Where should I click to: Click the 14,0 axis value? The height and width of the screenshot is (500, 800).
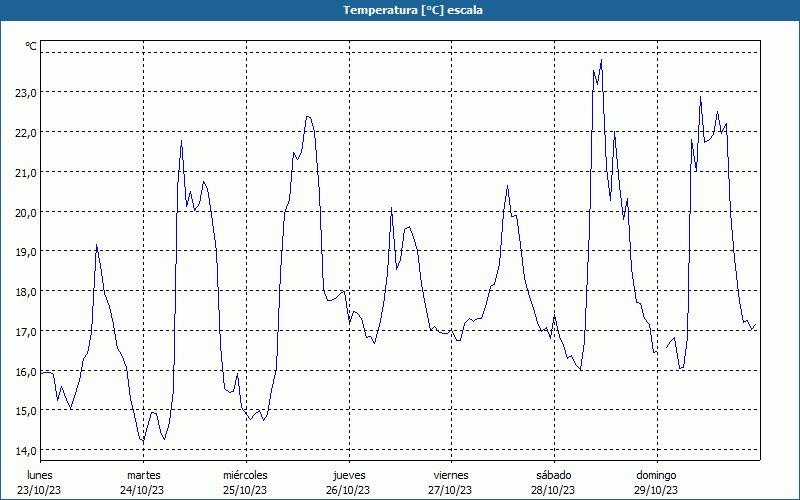click(26, 451)
